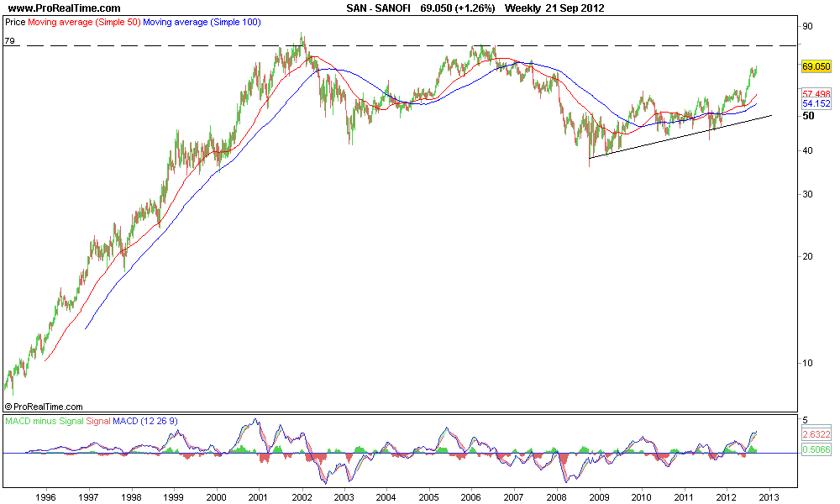Image resolution: width=840 pixels, height=504 pixels.
Task: Click the black rising trendline from 2009
Action: click(680, 137)
